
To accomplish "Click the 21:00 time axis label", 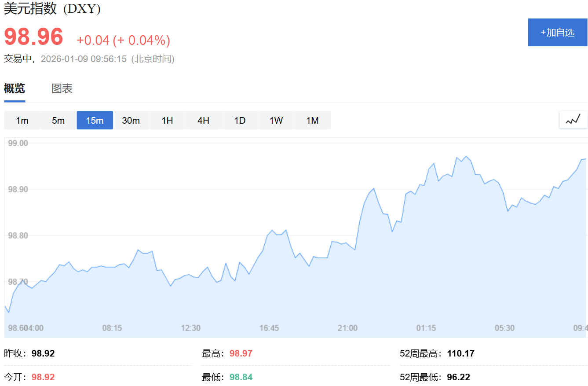I will (347, 328).
